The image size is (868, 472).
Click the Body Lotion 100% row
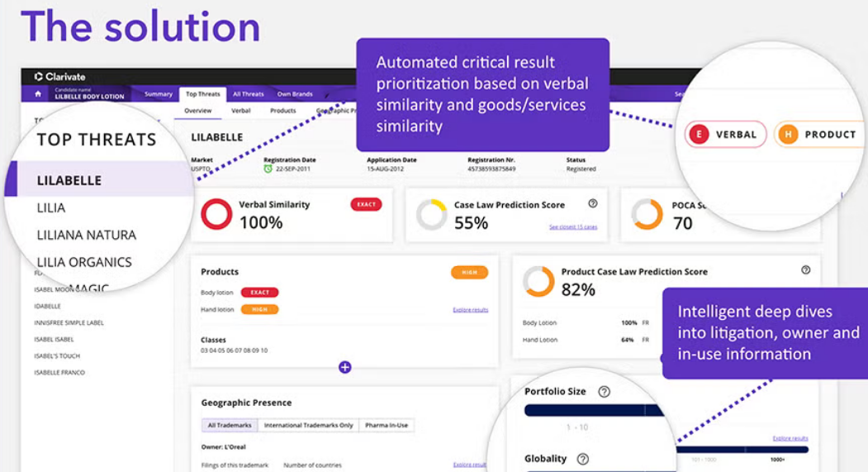[586, 323]
